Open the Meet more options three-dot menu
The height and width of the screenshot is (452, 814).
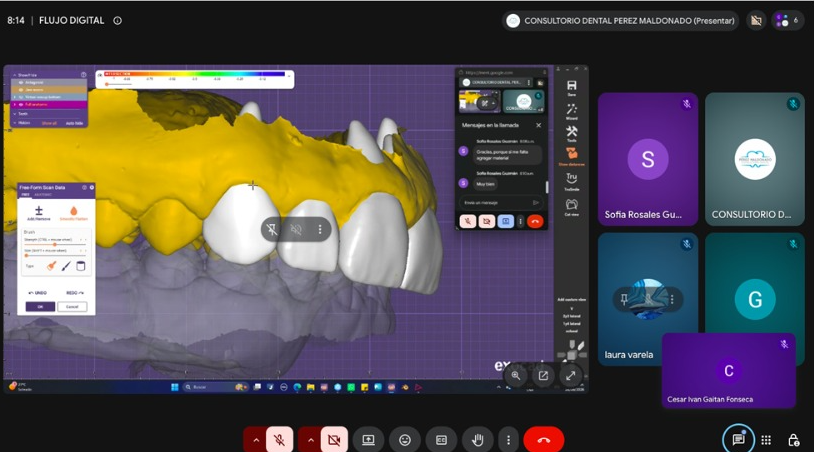pyautogui.click(x=508, y=440)
